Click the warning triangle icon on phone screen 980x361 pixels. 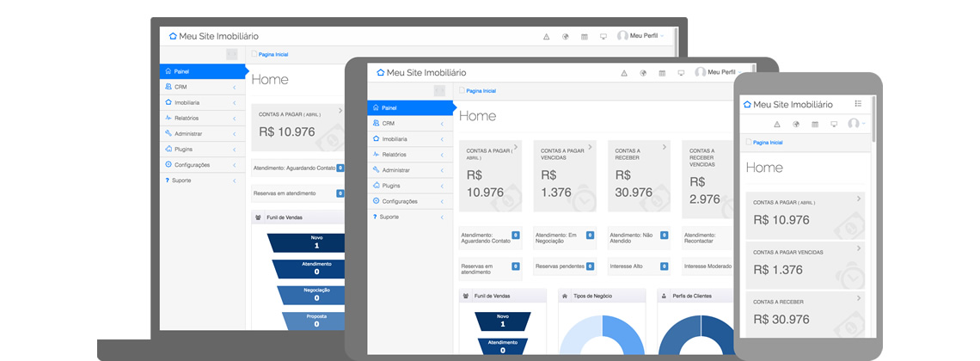click(x=778, y=124)
